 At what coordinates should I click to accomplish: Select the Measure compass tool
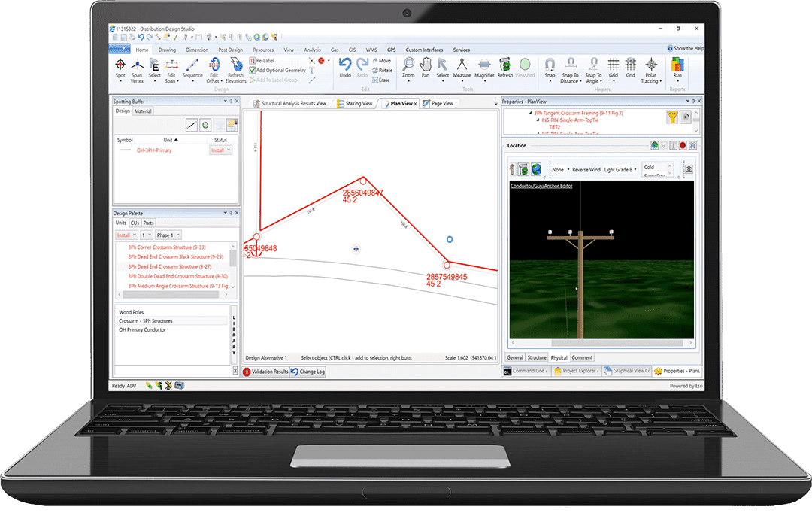point(462,68)
